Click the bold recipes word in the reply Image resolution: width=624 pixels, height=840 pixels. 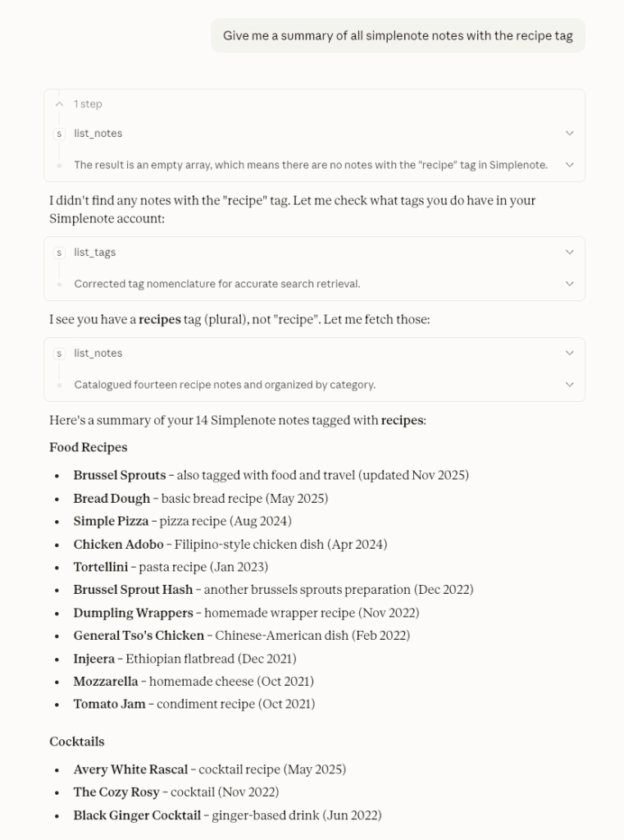click(400, 421)
